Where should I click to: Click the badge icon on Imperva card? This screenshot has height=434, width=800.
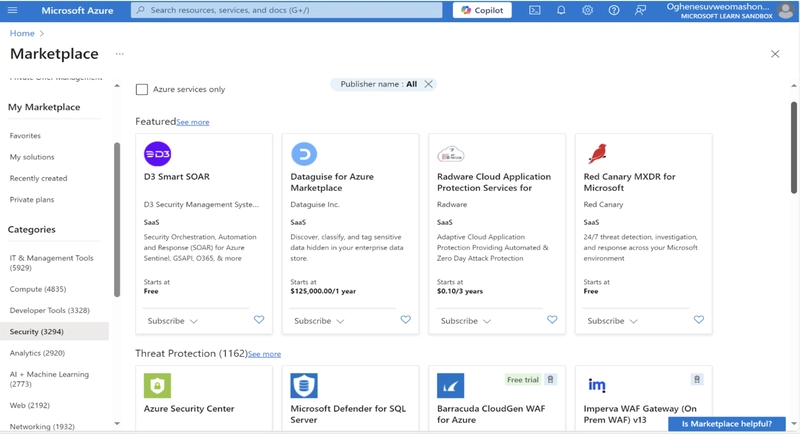point(697,379)
